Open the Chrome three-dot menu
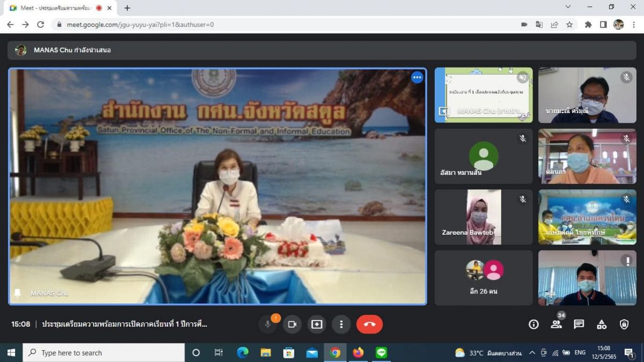Screen dimensions: 644x362 (634, 25)
